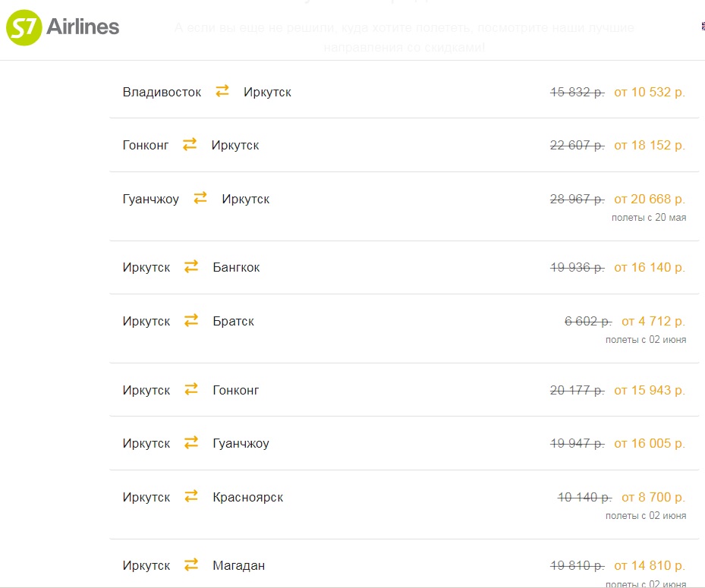Viewport: 705px width, 588px height.
Task: Open the Владивосток origin city link
Action: 162,92
